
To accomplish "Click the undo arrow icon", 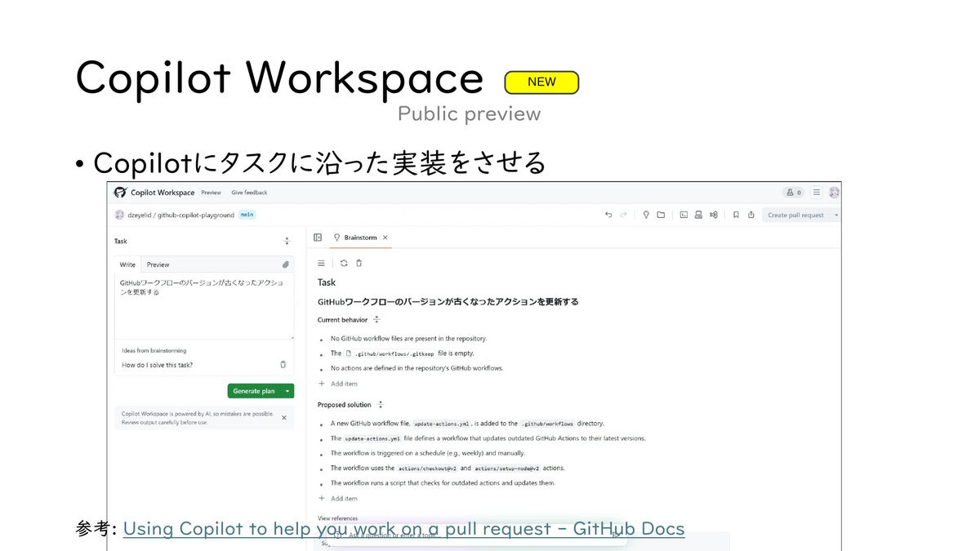I will pos(608,215).
